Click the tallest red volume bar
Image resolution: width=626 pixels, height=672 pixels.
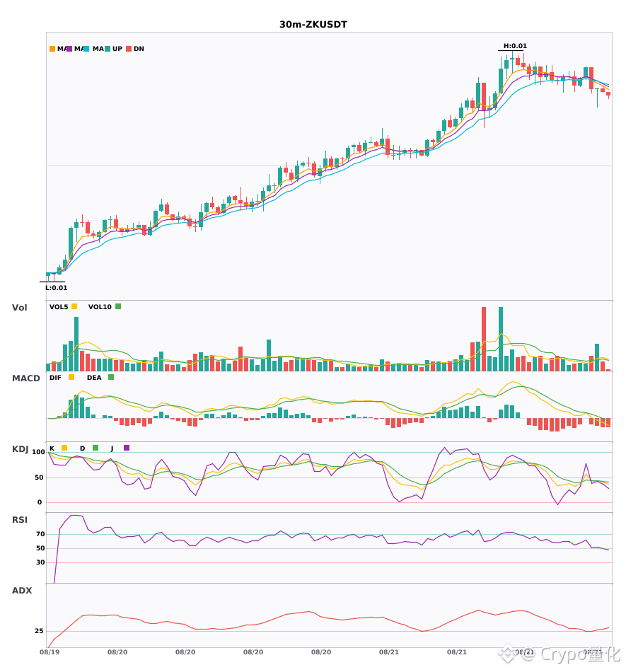484,339
